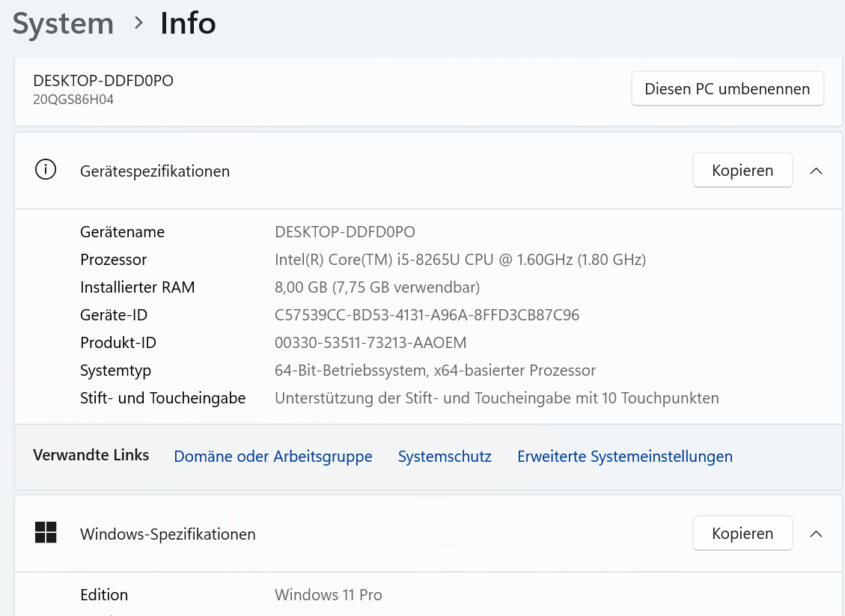Click the Verwandte Links label

coord(91,455)
